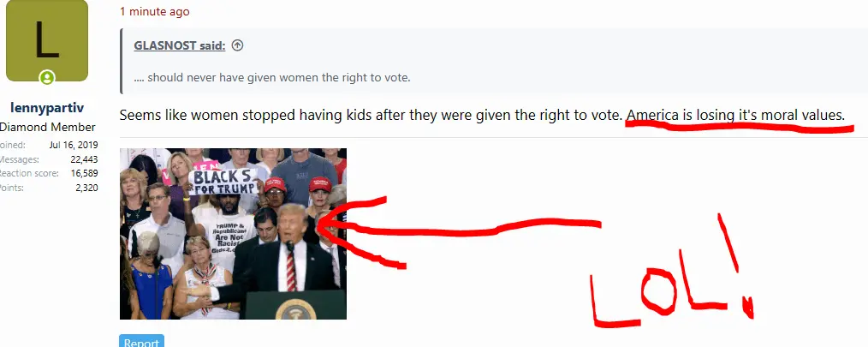Image resolution: width=868 pixels, height=347 pixels.
Task: Check the 2,320 points value
Action: click(x=87, y=188)
